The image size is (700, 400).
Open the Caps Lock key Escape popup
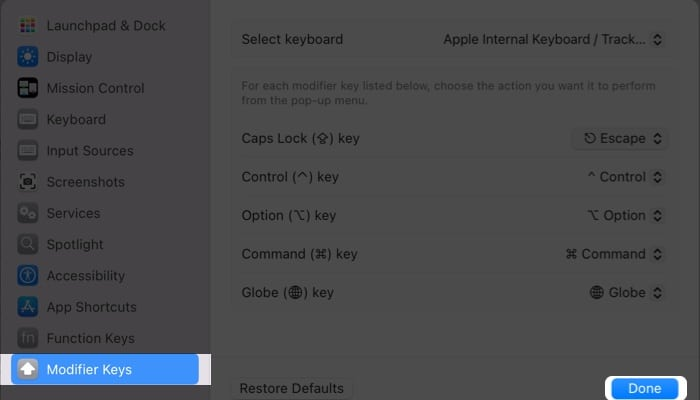[621, 139]
